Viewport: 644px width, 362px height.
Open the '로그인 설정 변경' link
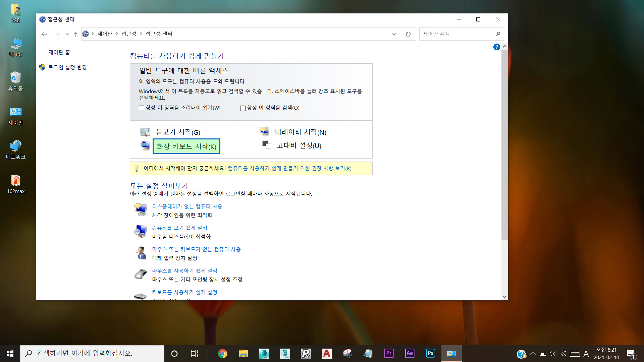tap(67, 67)
